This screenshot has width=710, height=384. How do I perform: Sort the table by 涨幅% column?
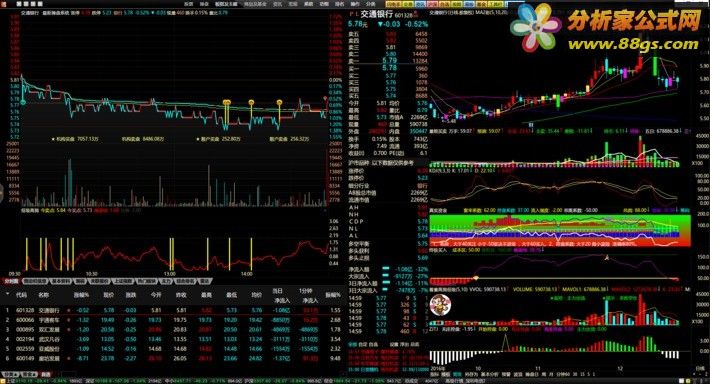(81, 294)
